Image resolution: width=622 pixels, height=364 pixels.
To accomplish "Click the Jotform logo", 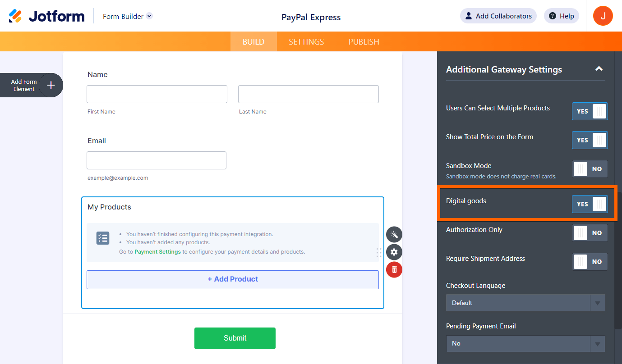I will point(47,16).
